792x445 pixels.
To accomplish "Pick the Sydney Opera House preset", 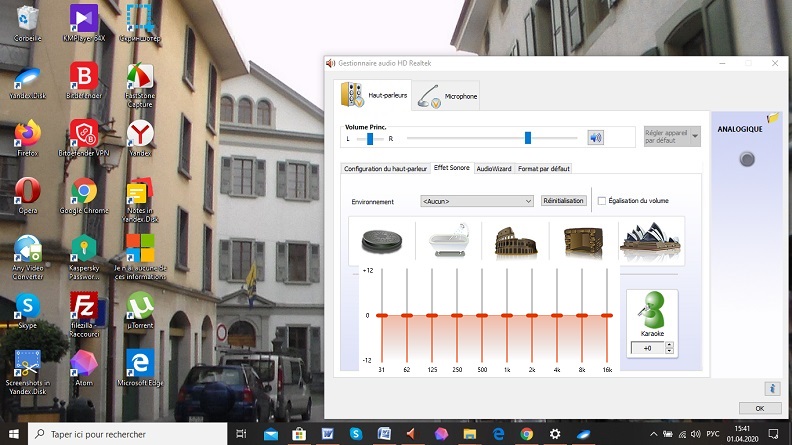I will click(650, 241).
